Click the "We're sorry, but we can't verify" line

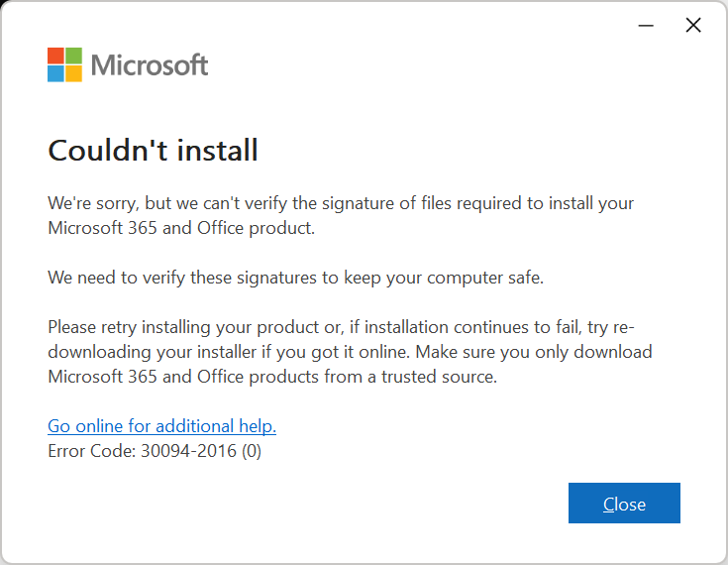(x=341, y=203)
